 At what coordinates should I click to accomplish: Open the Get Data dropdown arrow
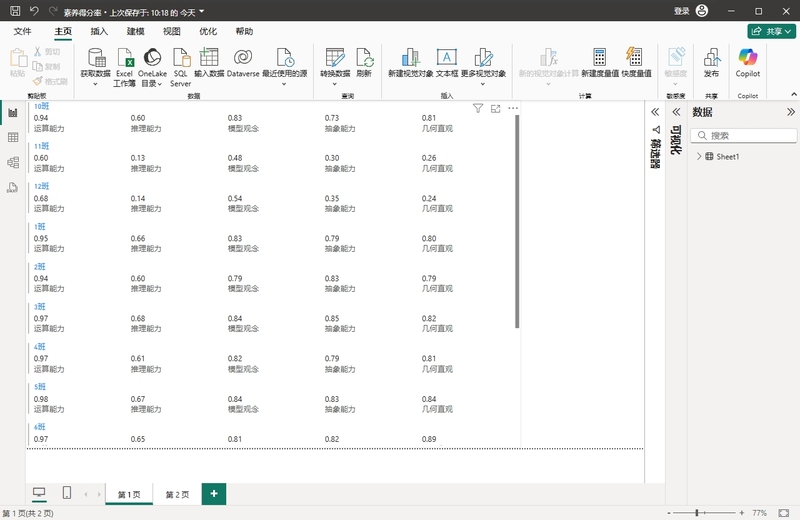[x=95, y=84]
